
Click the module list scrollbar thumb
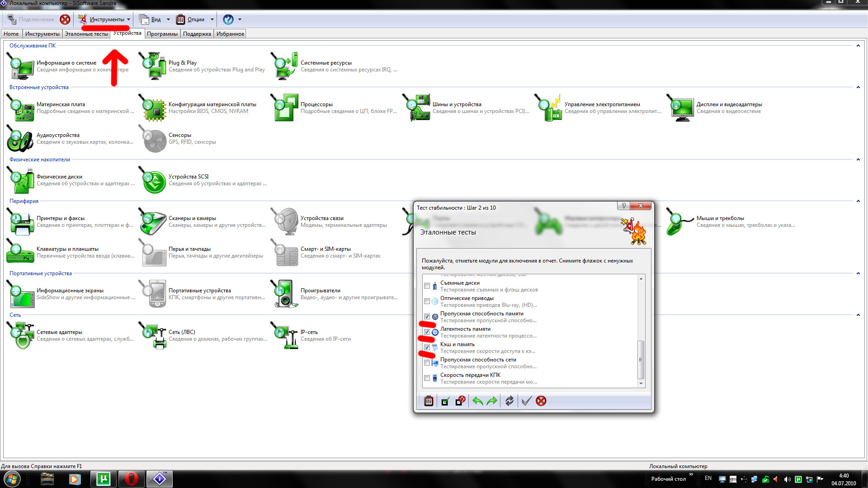coord(640,359)
